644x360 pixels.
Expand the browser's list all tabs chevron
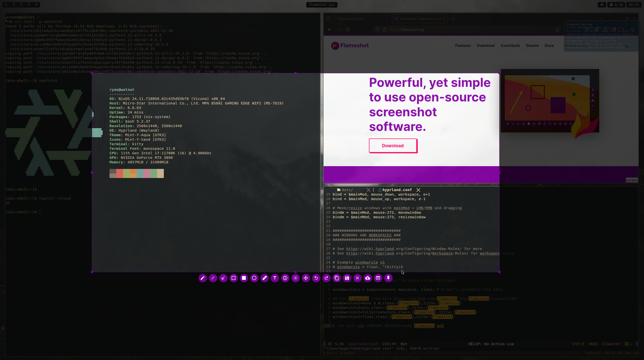(x=600, y=19)
